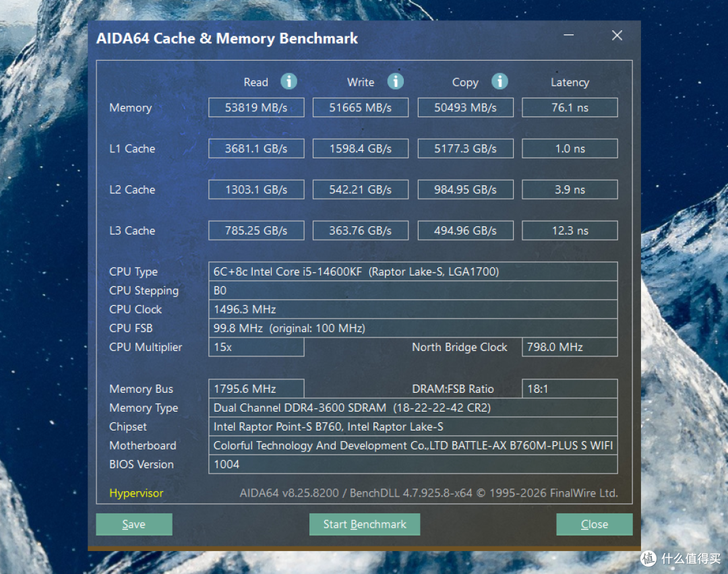Click the Memory Bus value 1795.6 MHz
The width and height of the screenshot is (728, 574).
click(x=256, y=389)
